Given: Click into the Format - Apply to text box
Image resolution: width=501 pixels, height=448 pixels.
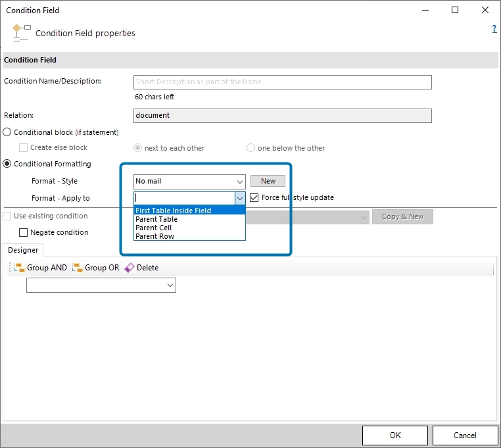Looking at the screenshot, I should [184, 198].
